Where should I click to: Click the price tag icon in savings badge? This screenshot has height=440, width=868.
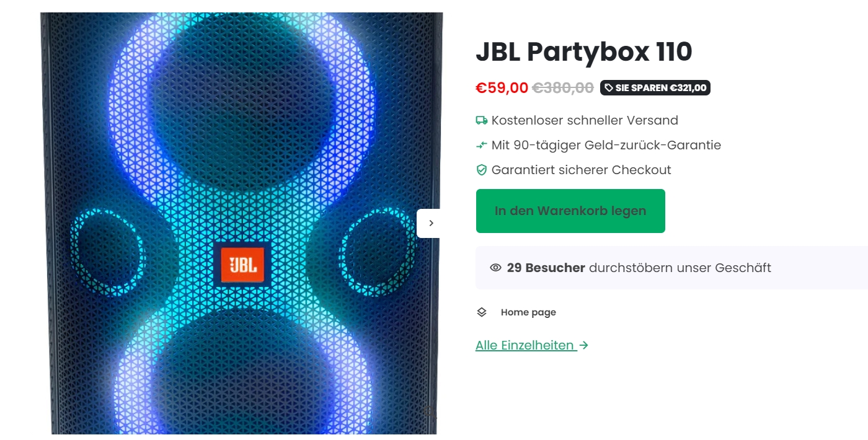[609, 88]
